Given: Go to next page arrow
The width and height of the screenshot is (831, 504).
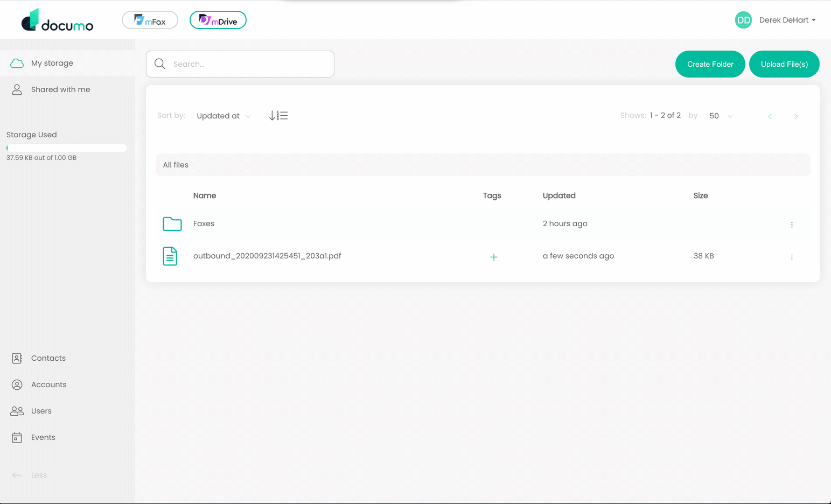Looking at the screenshot, I should [x=796, y=116].
